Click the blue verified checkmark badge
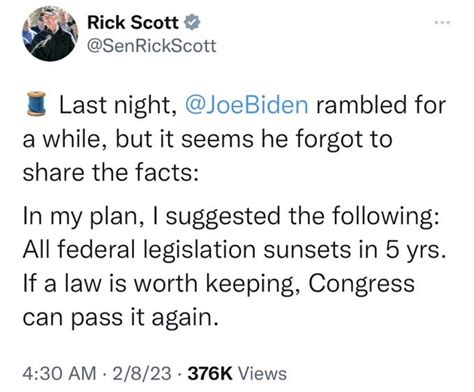The width and height of the screenshot is (474, 392). (192, 23)
